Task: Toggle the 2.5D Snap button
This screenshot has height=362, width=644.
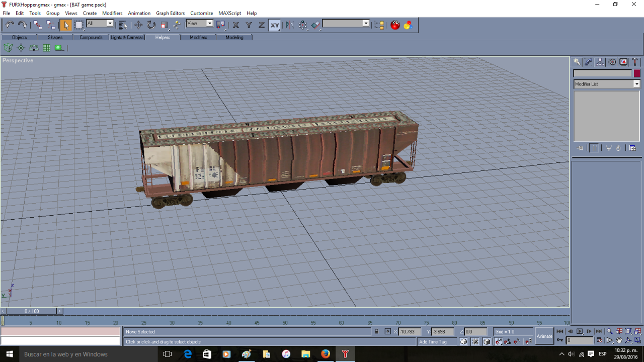Action: [499, 342]
